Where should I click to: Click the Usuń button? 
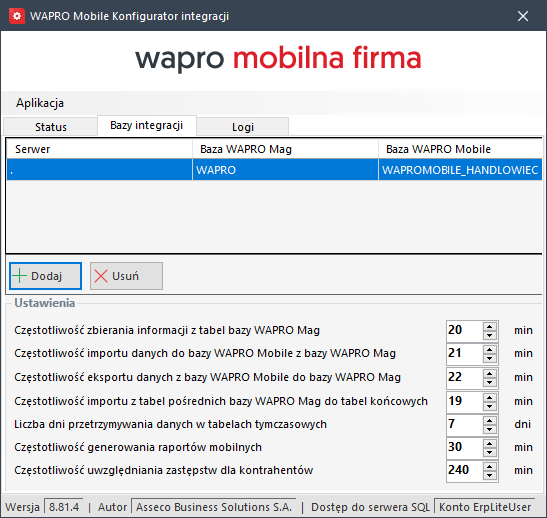click(126, 276)
